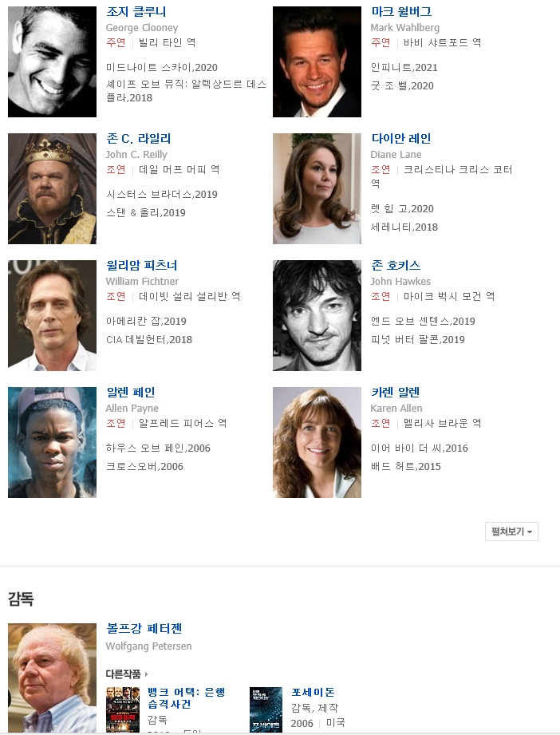Follow the 다이안 레인 actor link
The width and height of the screenshot is (560, 735).
click(x=400, y=139)
